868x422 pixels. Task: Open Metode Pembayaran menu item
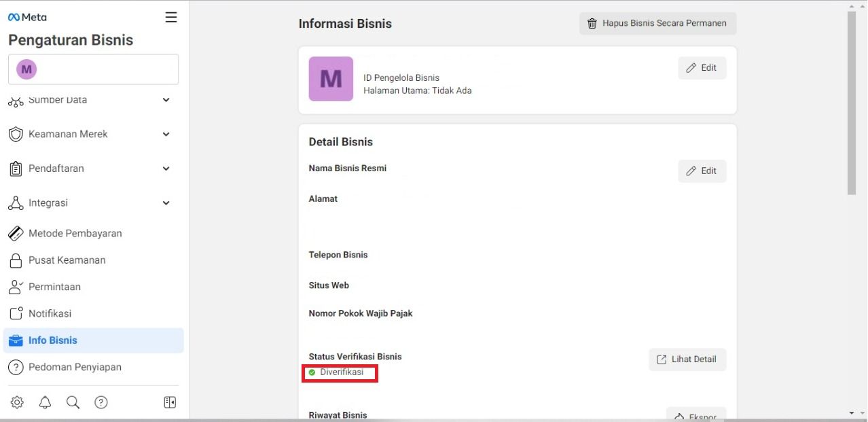(x=75, y=233)
